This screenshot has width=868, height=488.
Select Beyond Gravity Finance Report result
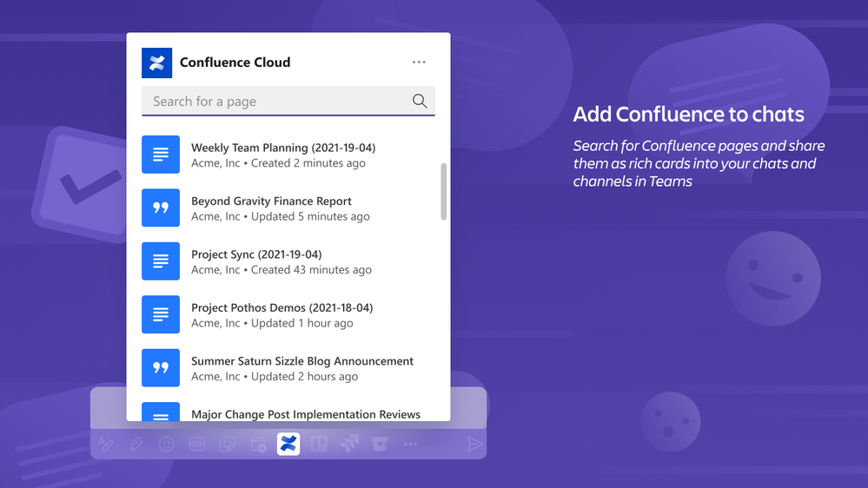(288, 208)
